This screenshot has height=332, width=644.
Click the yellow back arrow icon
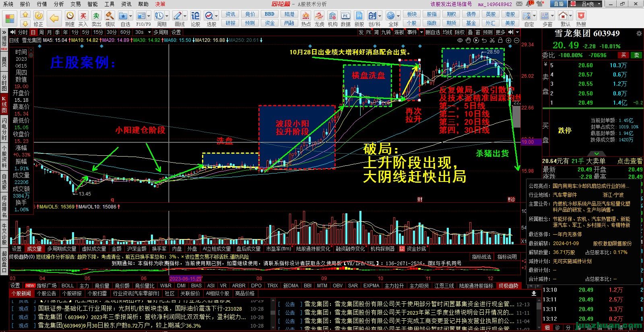pos(54,18)
